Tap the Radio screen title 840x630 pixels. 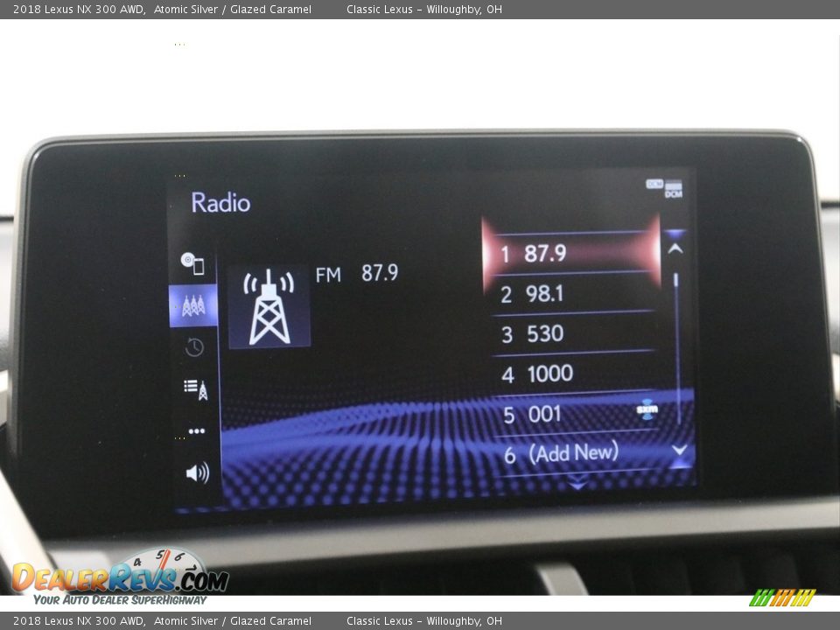(220, 203)
